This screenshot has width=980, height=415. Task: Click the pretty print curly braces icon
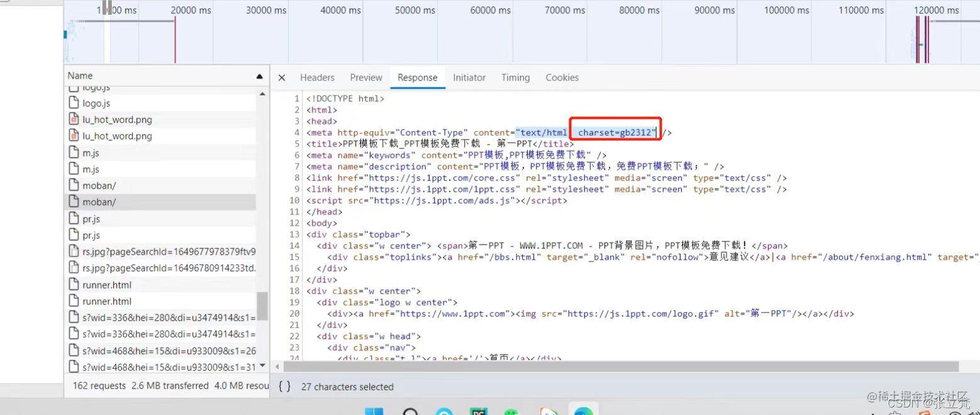284,386
